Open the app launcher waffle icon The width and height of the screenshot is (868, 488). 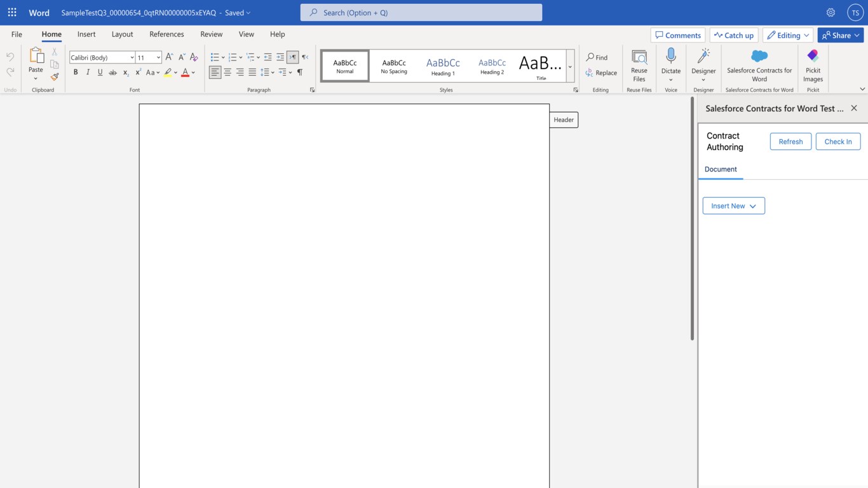click(x=12, y=13)
